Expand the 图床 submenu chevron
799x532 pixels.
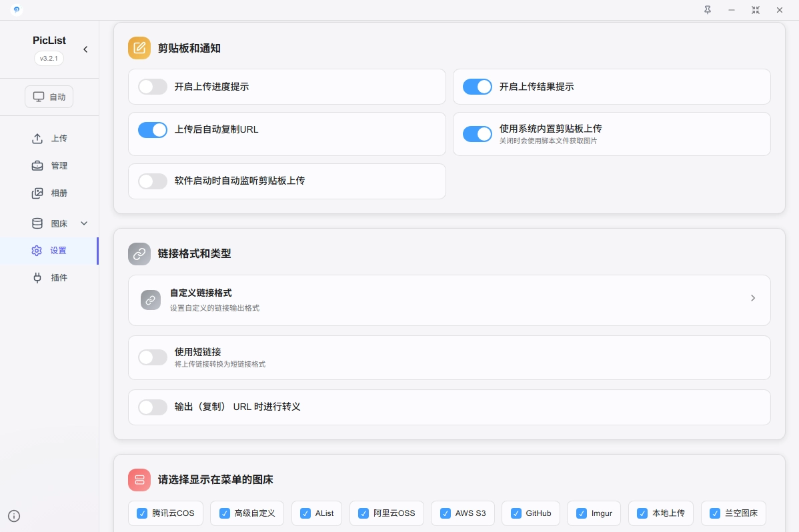[x=84, y=223]
